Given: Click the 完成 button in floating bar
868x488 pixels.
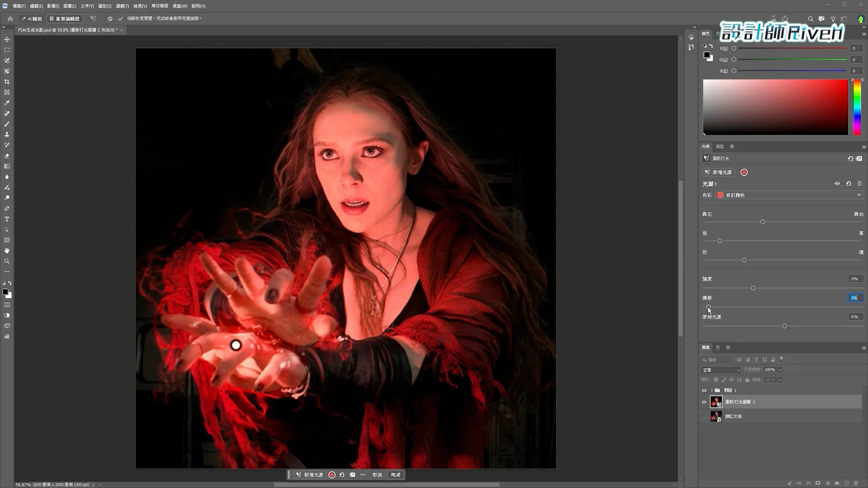Looking at the screenshot, I should [x=396, y=475].
